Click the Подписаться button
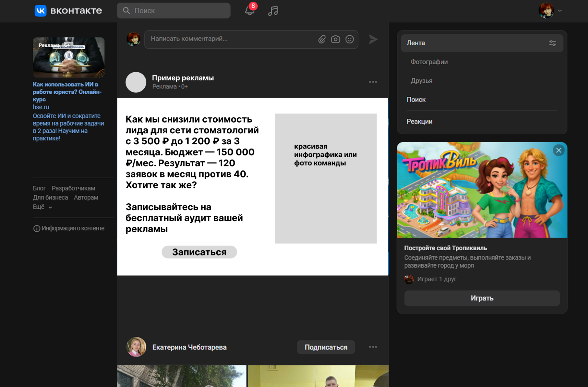Viewport: 588px width, 387px height. pos(326,347)
